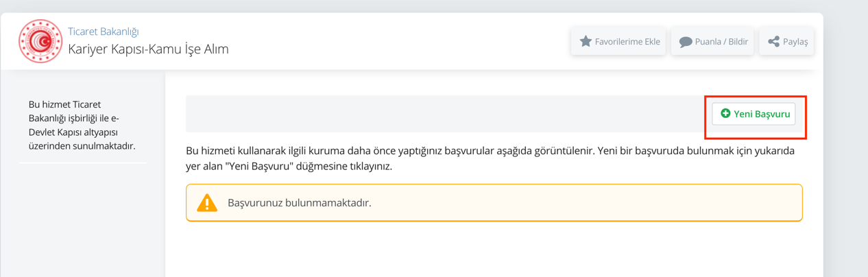The width and height of the screenshot is (868, 277).
Task: Click the Paylaş label text
Action: pyautogui.click(x=795, y=42)
